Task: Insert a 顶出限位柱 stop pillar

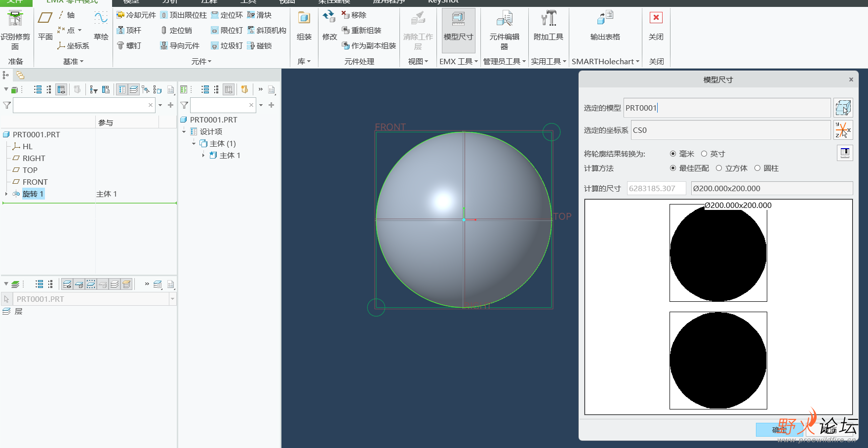Action: coord(184,15)
